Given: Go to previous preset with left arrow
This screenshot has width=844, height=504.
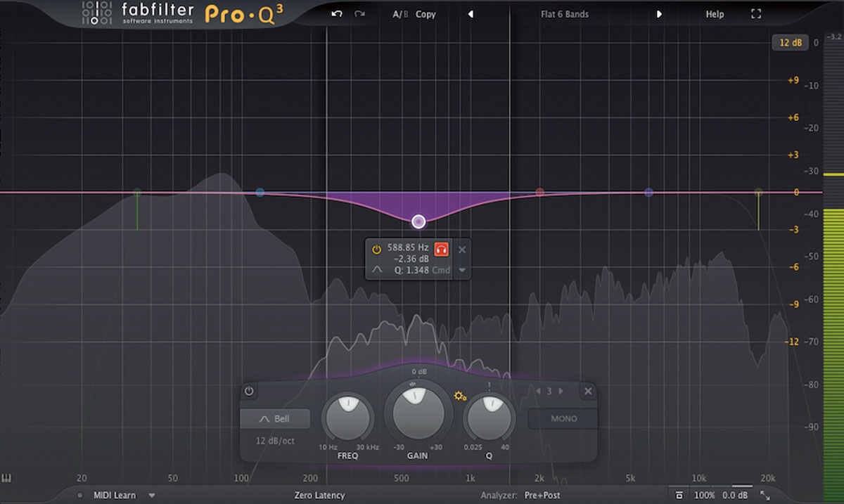Looking at the screenshot, I should point(471,14).
